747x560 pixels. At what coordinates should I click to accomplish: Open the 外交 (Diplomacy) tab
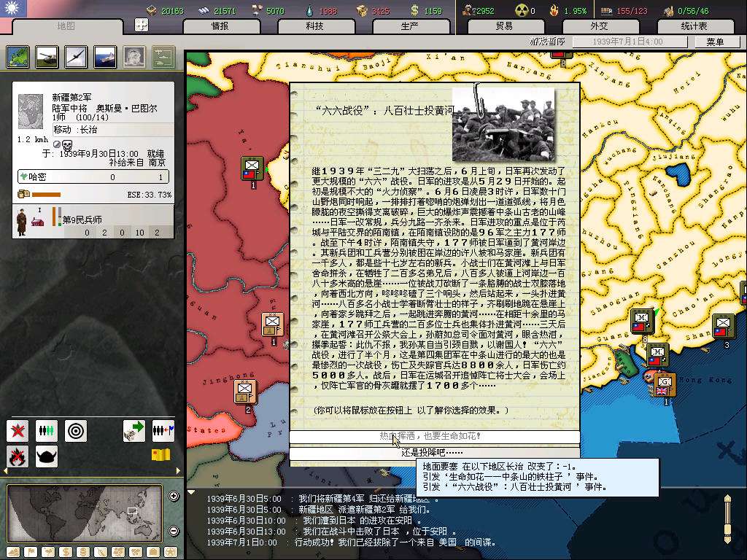599,26
